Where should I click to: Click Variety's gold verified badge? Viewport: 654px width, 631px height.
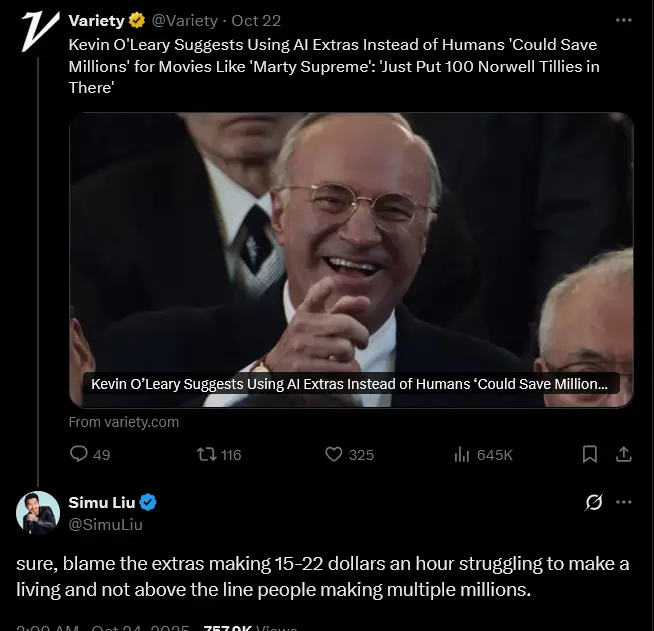click(137, 21)
